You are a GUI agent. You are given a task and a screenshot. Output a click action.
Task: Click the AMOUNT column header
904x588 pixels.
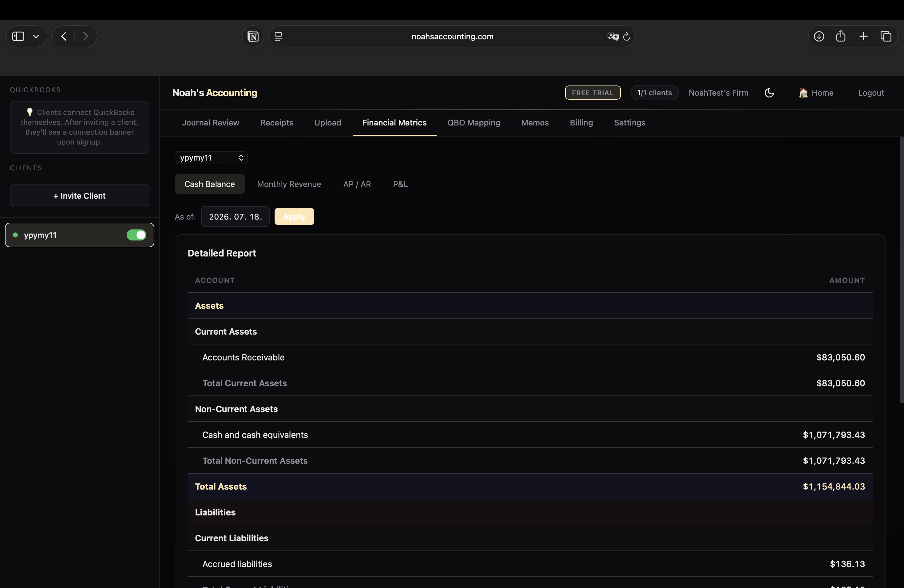(847, 280)
